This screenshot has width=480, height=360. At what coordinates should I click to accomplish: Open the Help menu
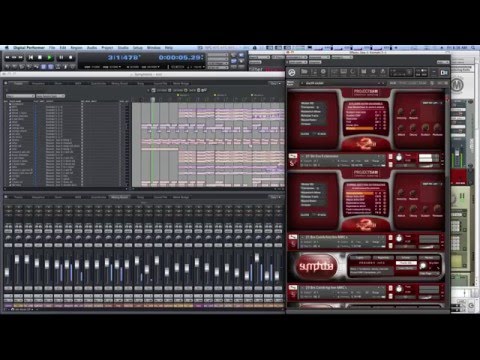169,48
